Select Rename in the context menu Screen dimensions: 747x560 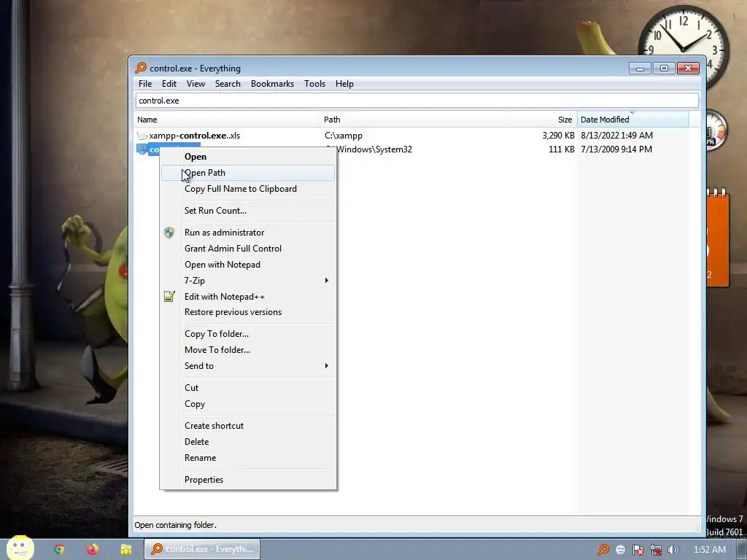point(248,458)
